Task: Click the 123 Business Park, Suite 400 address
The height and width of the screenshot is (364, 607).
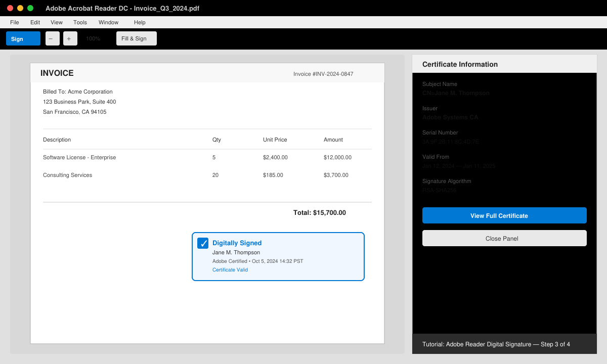Action: click(79, 102)
